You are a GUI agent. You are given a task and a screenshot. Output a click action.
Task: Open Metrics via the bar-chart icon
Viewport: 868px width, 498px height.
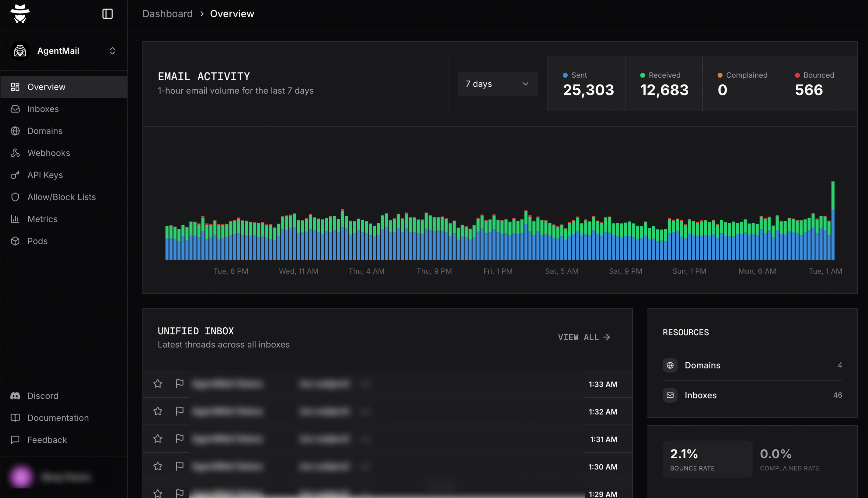[x=15, y=219]
